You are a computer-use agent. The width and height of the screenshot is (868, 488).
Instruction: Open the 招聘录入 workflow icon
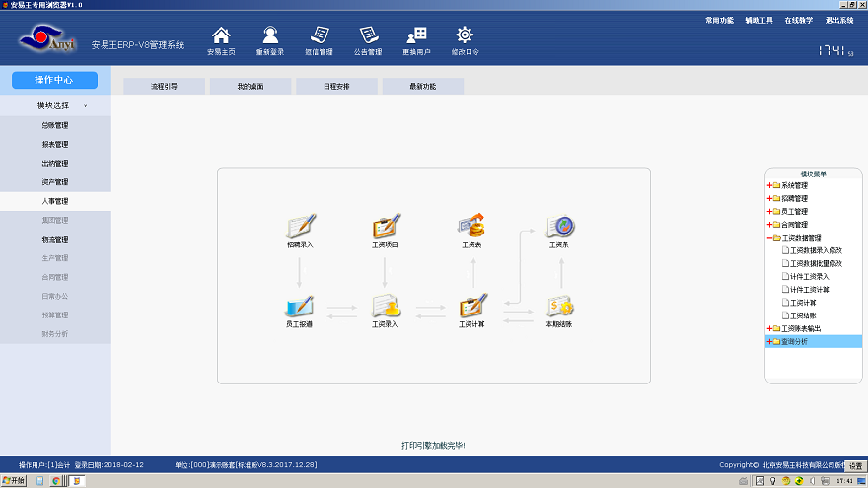pos(300,226)
